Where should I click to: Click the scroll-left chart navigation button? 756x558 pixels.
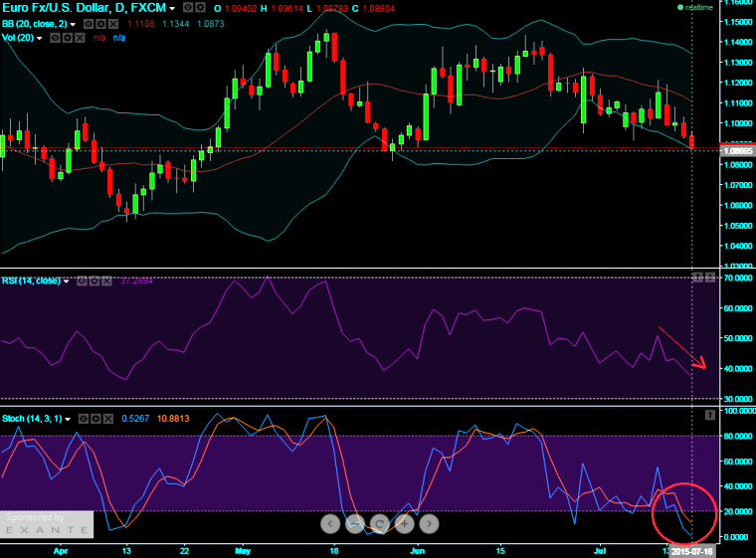point(330,524)
